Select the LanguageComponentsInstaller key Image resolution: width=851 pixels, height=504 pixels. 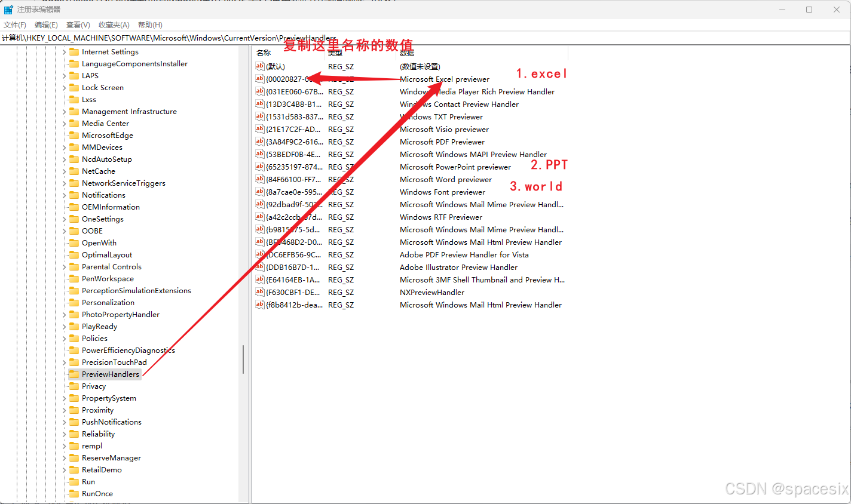134,64
